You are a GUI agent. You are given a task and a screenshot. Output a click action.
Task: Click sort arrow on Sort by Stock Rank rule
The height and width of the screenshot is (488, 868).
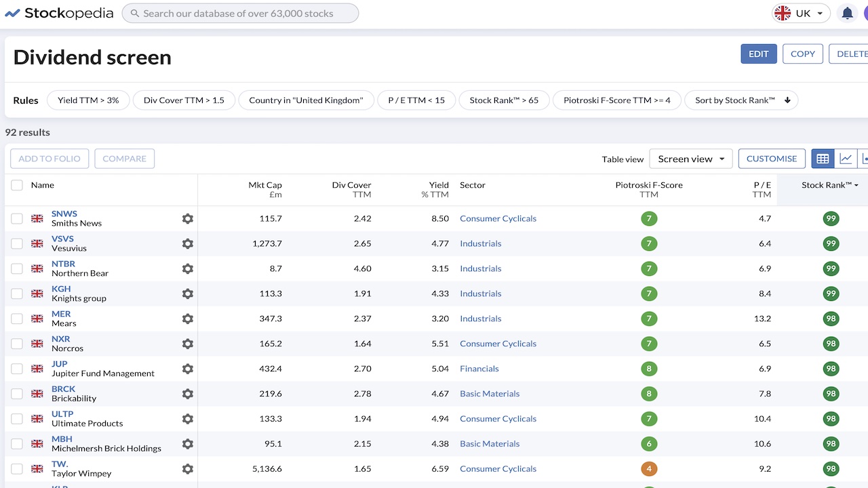[x=787, y=100]
